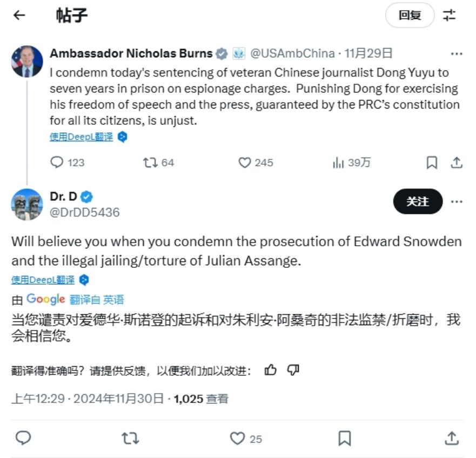Repost Ambassador Burns' tweet with 64 reposts
Image resolution: width=476 pixels, height=458 pixels.
pos(158,163)
